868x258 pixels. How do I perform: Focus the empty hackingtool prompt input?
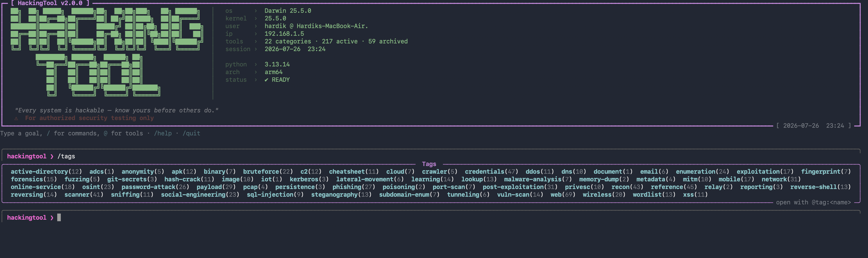tap(431, 218)
